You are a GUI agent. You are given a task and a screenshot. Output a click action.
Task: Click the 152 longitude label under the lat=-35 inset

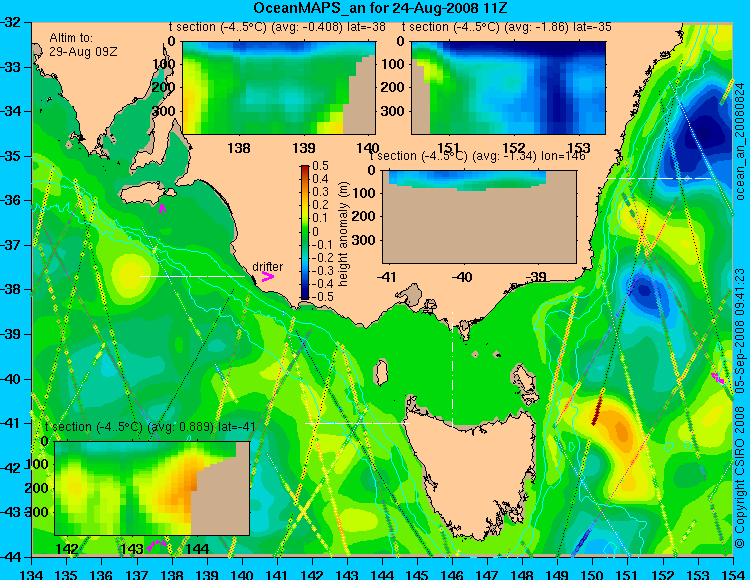coord(514,147)
